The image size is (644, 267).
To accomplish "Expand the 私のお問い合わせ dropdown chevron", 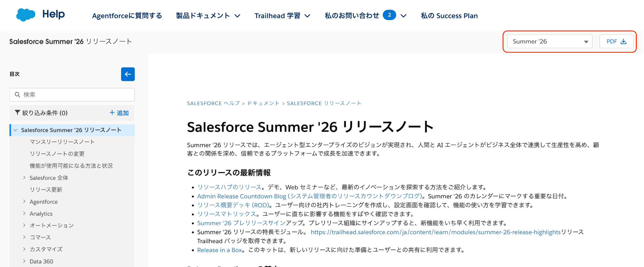I will pos(403,16).
